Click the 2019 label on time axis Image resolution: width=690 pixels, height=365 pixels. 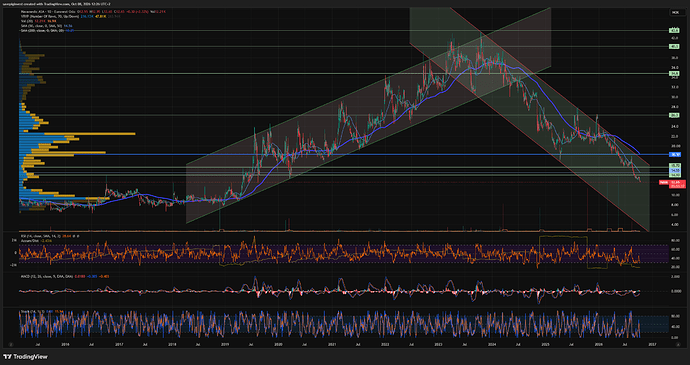225,343
